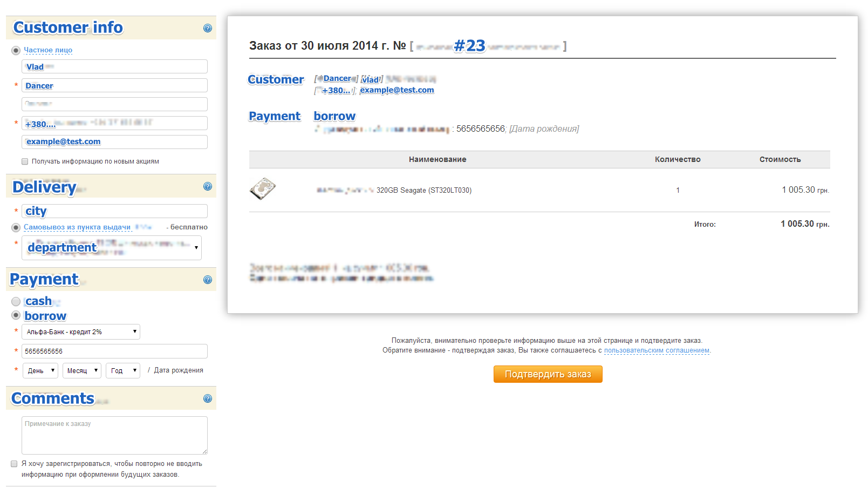Click the example@test.com email link

(x=397, y=90)
